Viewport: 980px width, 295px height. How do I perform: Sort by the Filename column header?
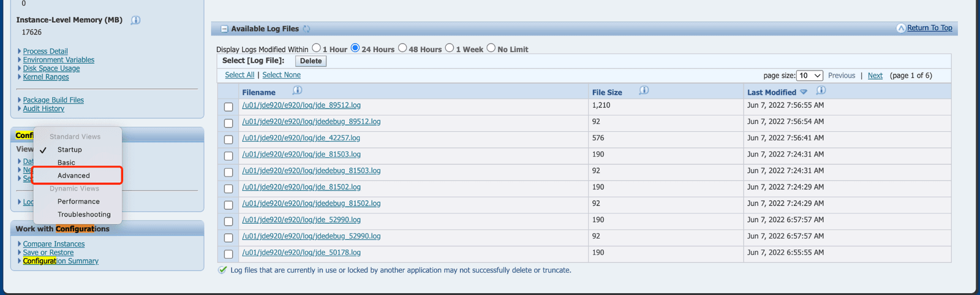point(258,93)
